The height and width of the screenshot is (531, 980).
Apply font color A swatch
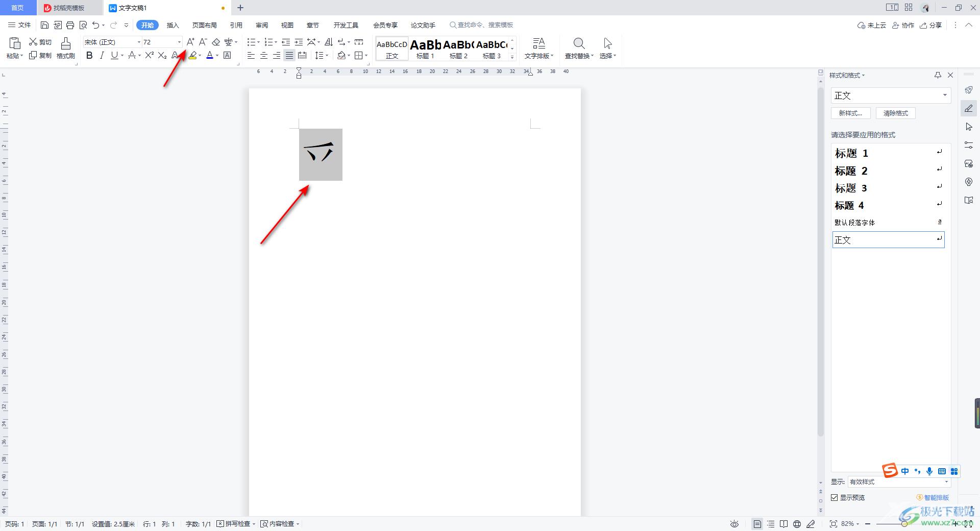point(210,55)
